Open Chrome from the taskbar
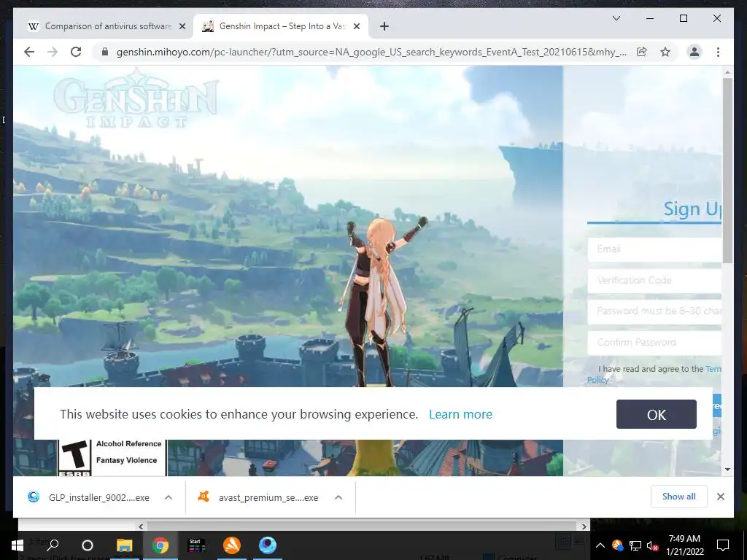This screenshot has height=560, width=747. coord(160,545)
